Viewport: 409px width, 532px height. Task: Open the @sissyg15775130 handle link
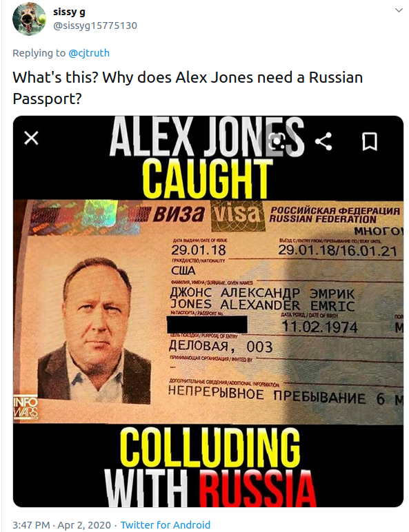(94, 25)
